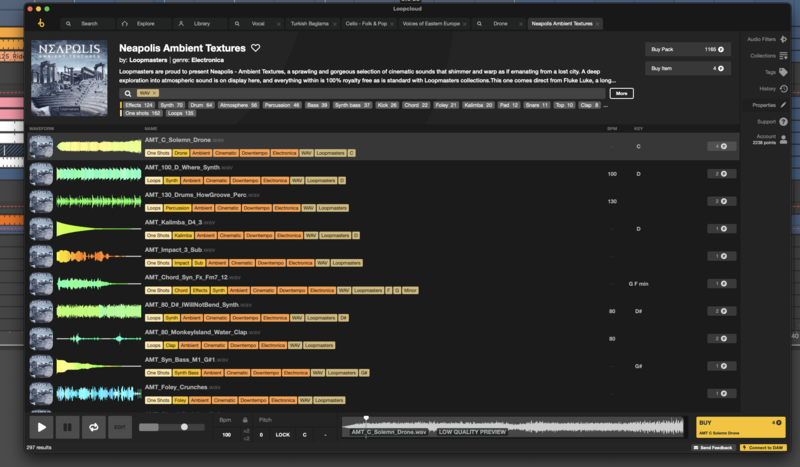Viewport: 800px width, 467px height.
Task: Click the Connect to DAW button
Action: (763, 448)
